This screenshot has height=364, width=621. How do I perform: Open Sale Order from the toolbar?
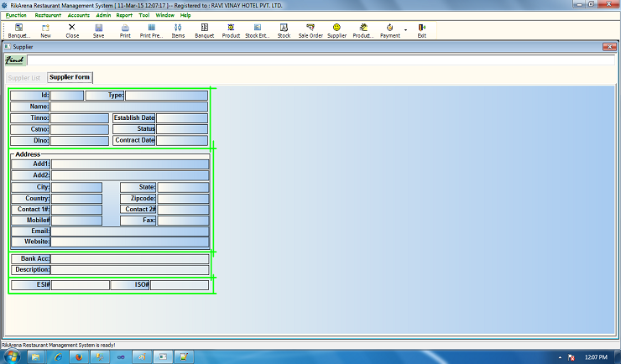[310, 30]
